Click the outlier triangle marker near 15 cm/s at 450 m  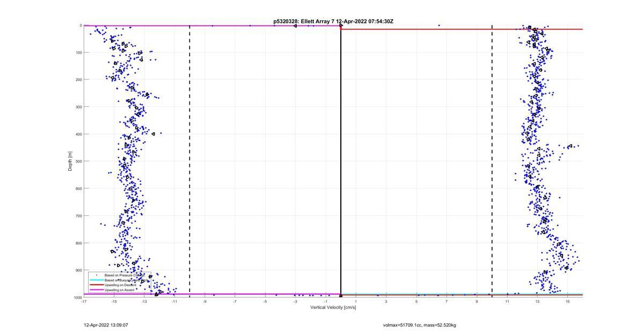pos(570,146)
